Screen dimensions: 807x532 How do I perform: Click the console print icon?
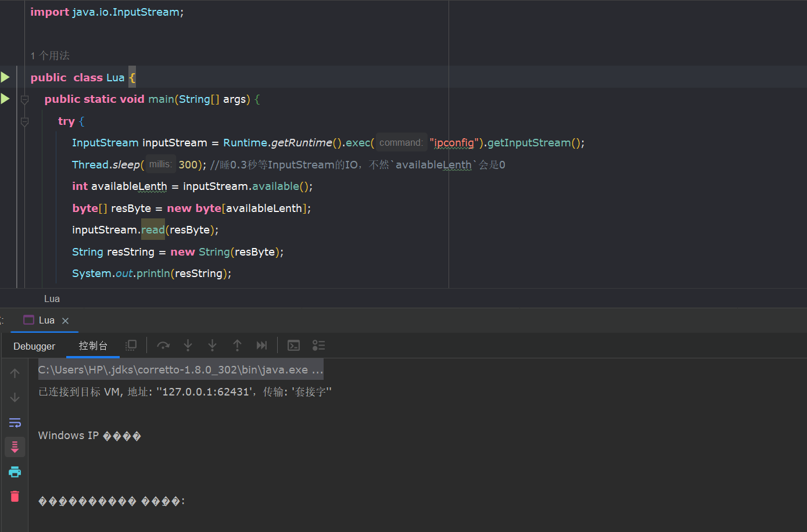[x=15, y=472]
